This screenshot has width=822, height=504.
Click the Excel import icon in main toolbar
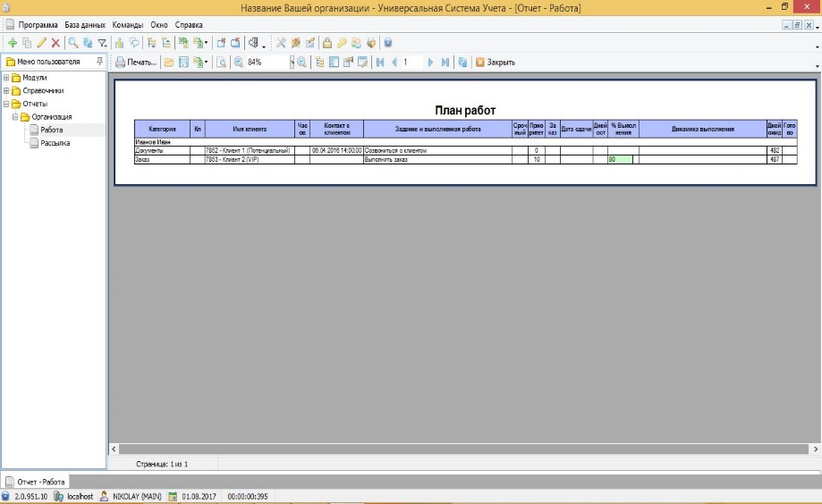point(183,43)
